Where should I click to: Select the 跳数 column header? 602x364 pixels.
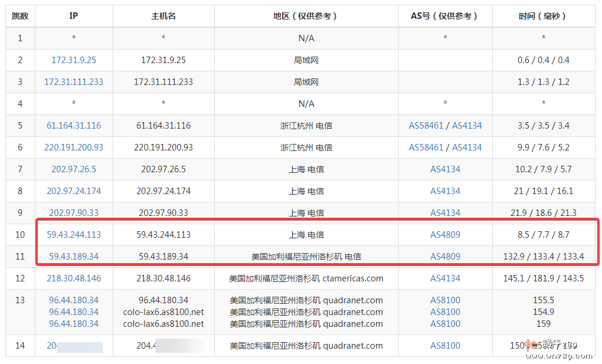(20, 16)
